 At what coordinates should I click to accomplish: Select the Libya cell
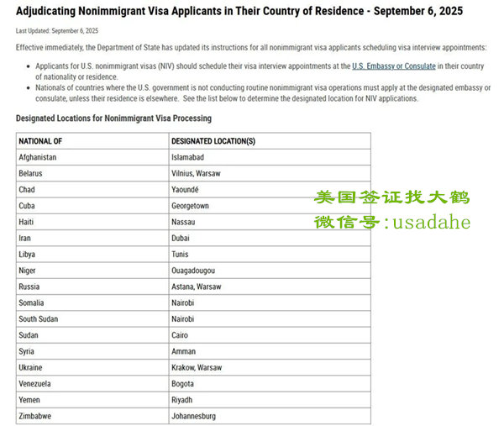click(x=92, y=255)
